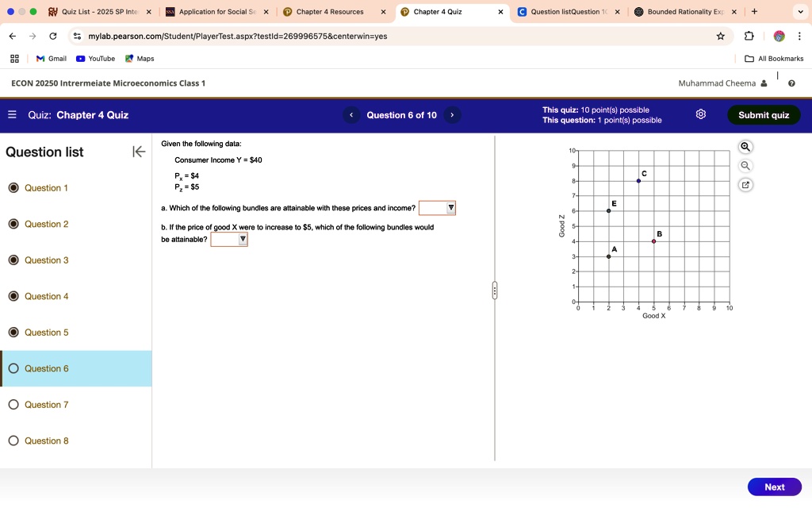The height and width of the screenshot is (508, 812).
Task: Select Question 3 in list
Action: (46, 260)
